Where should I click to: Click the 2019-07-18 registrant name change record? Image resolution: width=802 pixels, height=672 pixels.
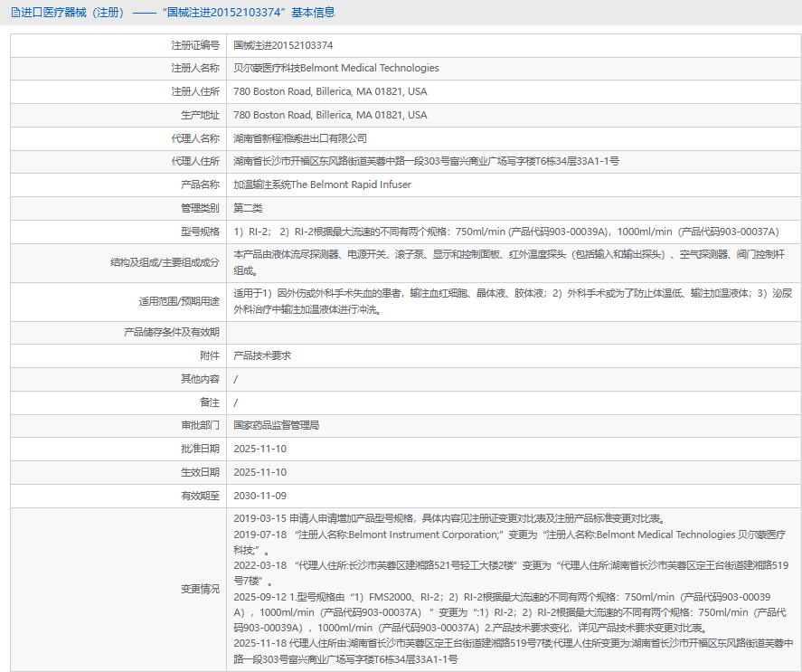[x=509, y=542]
